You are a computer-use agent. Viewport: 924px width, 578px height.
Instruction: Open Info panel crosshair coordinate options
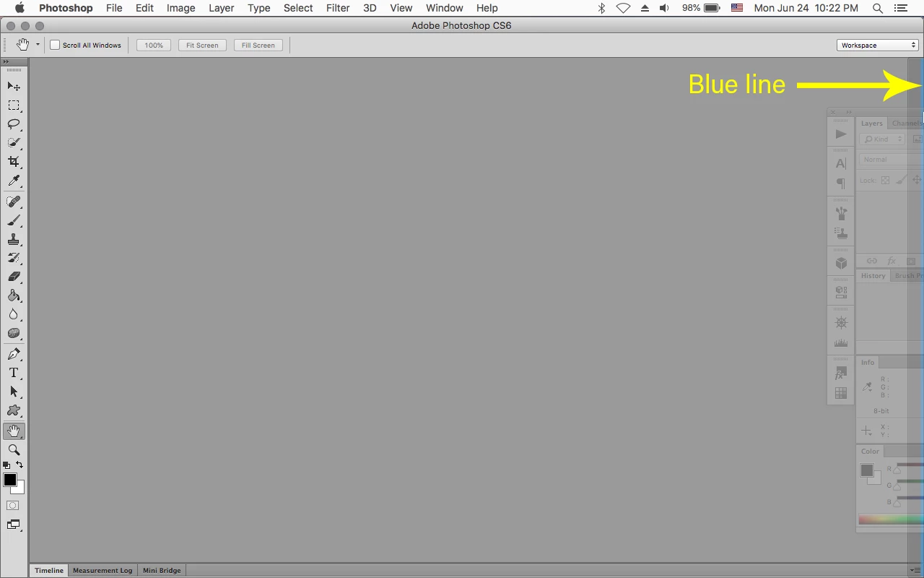pyautogui.click(x=867, y=431)
